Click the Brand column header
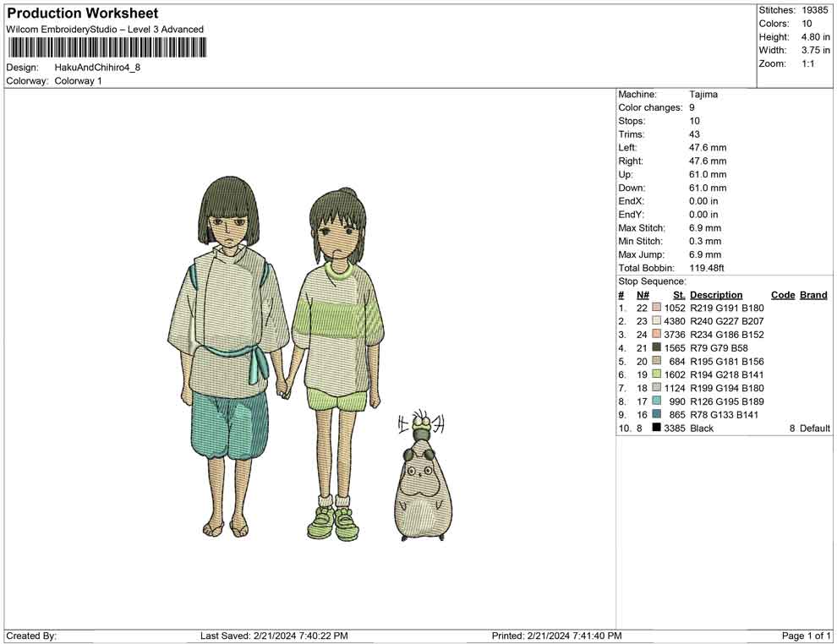 813,294
